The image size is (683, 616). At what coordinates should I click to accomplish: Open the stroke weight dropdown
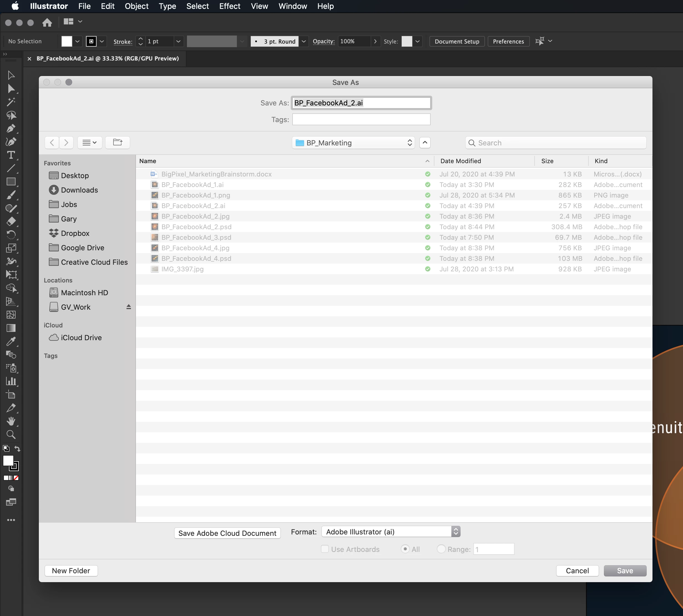click(178, 41)
